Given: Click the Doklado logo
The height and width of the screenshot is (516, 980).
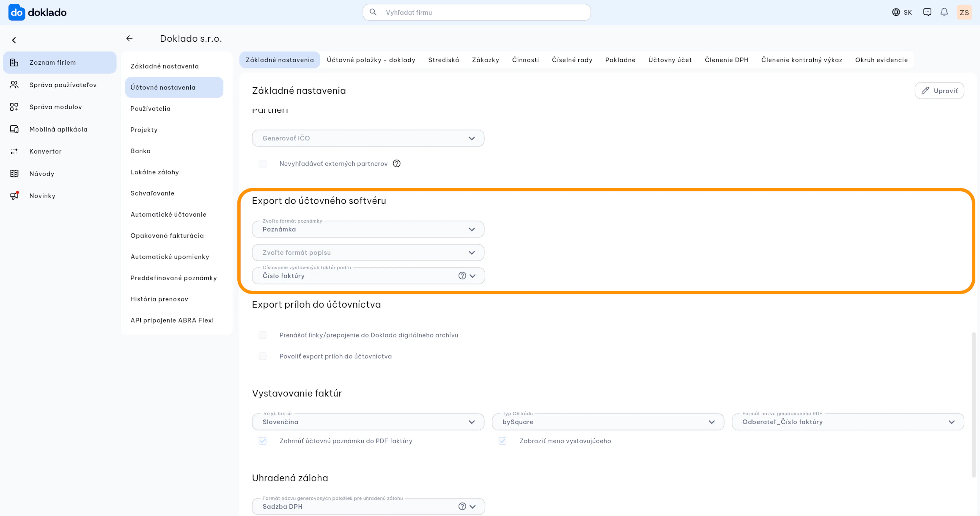Looking at the screenshot, I should coord(37,12).
